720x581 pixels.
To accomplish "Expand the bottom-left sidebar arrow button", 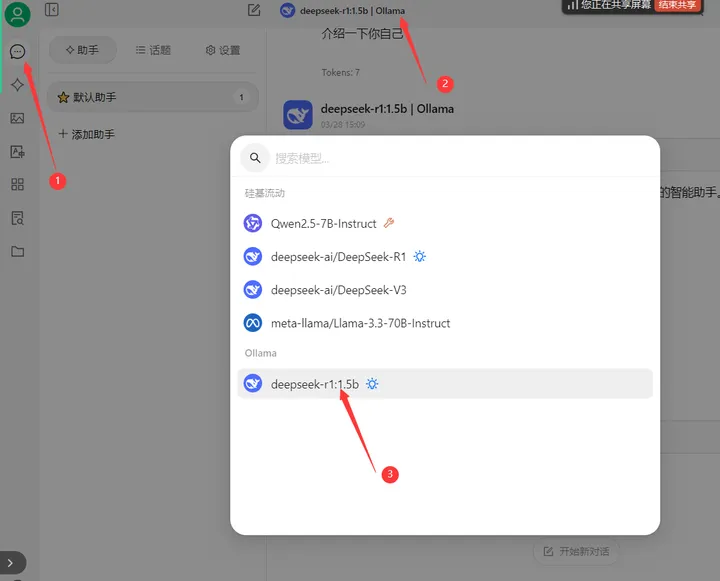I will pos(11,563).
